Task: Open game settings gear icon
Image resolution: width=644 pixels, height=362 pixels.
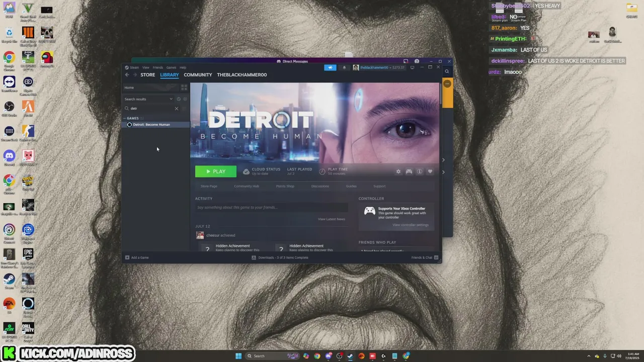Action: (x=398, y=171)
